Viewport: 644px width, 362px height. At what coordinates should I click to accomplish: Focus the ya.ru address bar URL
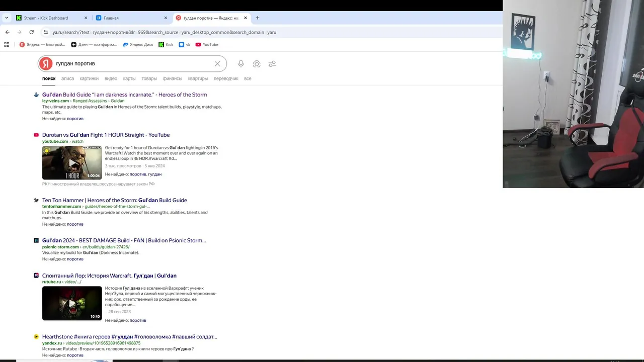[x=164, y=32]
